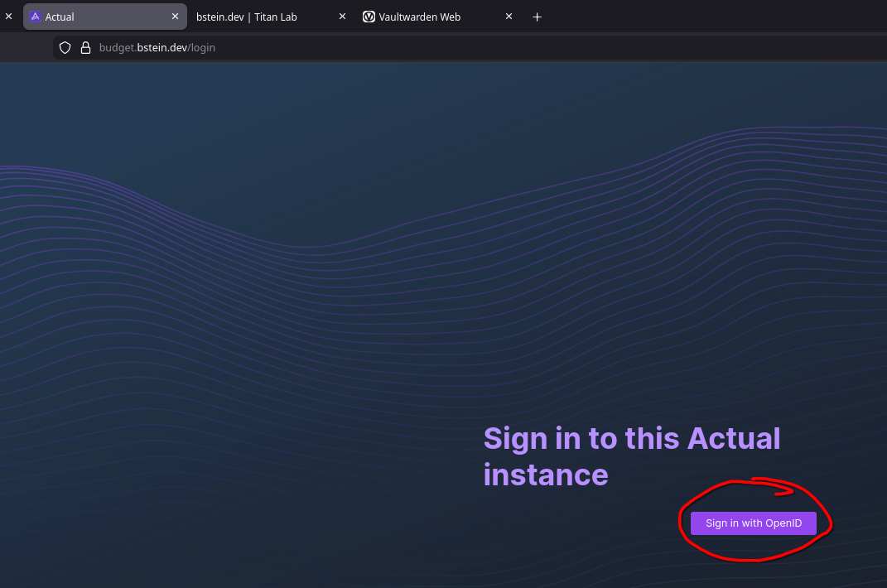The image size is (887, 588).
Task: Open the shield tracking protection icon
Action: tap(65, 48)
